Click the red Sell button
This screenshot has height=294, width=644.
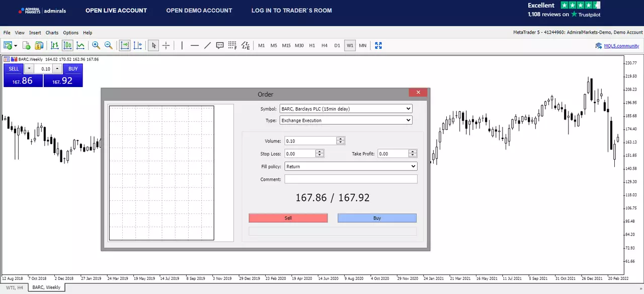288,218
